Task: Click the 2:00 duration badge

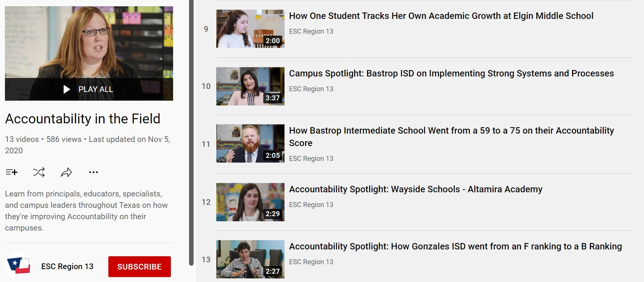Action: [x=273, y=41]
